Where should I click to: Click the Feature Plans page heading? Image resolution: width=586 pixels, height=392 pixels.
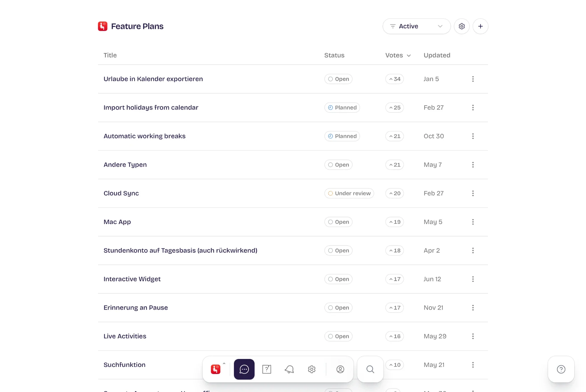(137, 26)
